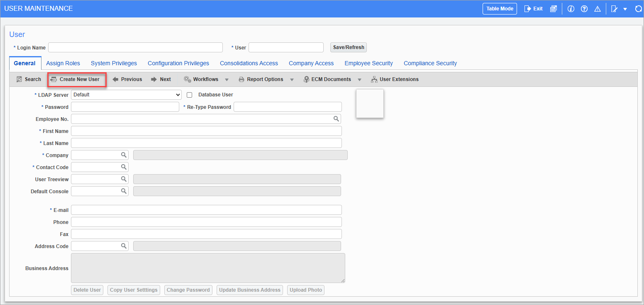Switch to Table Mode
Screen dimensions: 644x305
[500, 8]
